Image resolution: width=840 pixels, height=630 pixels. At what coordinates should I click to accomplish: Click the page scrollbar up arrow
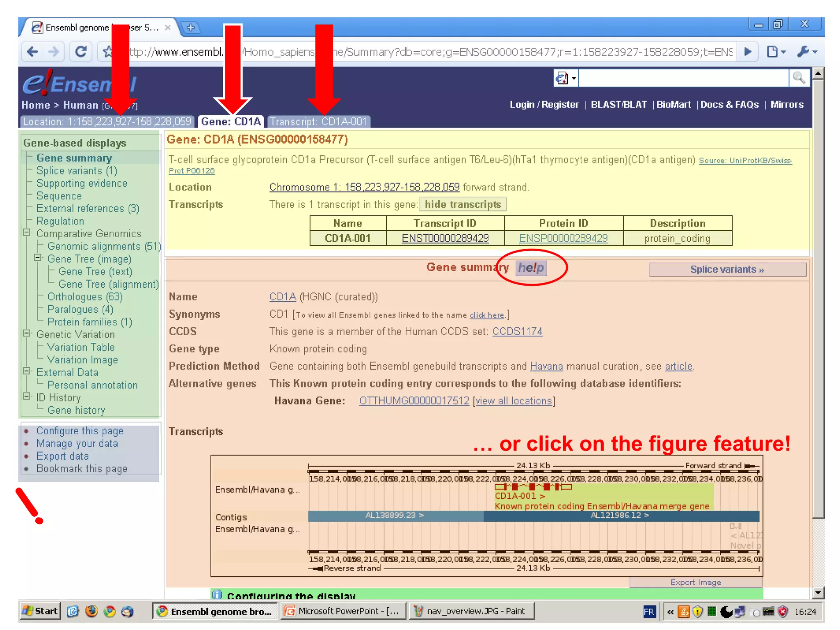tap(818, 73)
